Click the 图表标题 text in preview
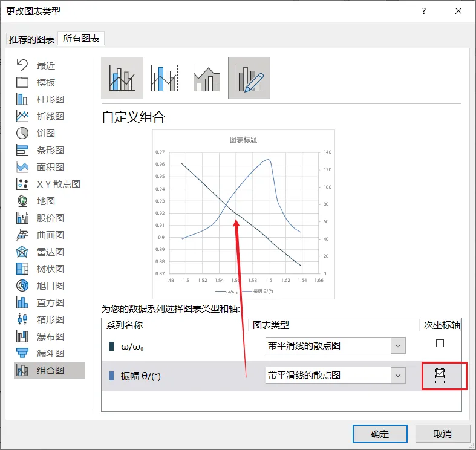The image size is (476, 450). pyautogui.click(x=244, y=140)
